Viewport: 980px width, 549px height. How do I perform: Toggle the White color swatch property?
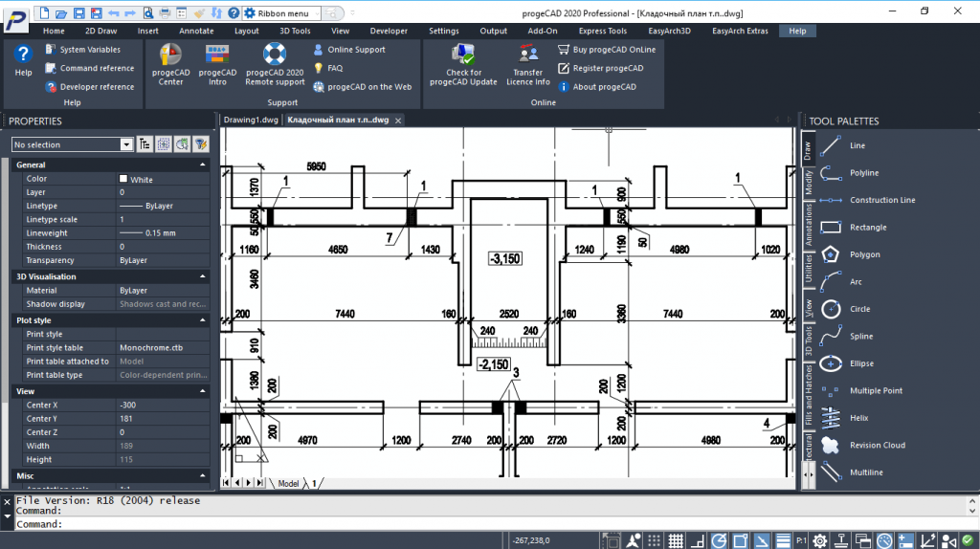coord(123,179)
